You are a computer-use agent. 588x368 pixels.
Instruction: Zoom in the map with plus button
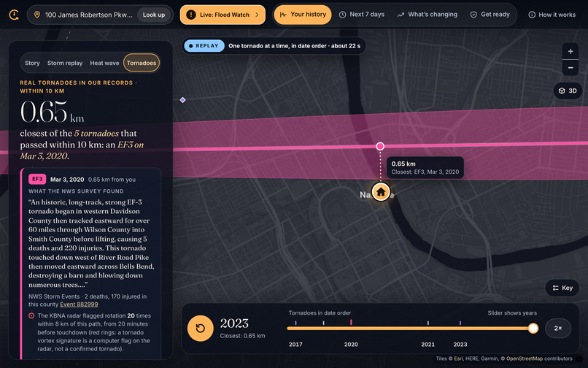point(570,51)
